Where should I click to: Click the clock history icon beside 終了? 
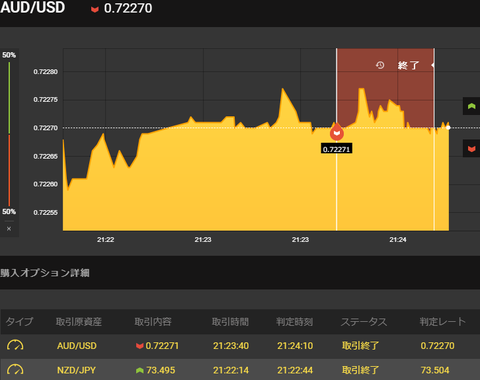[x=380, y=65]
